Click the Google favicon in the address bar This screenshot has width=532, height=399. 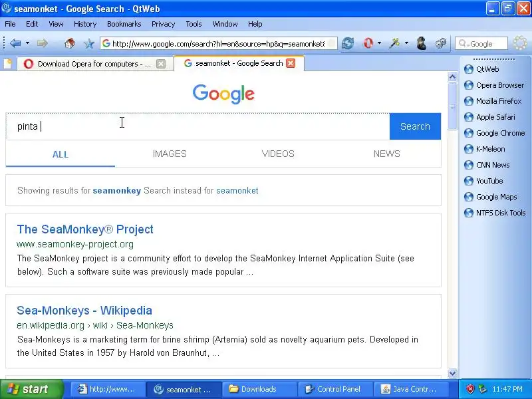tap(106, 43)
